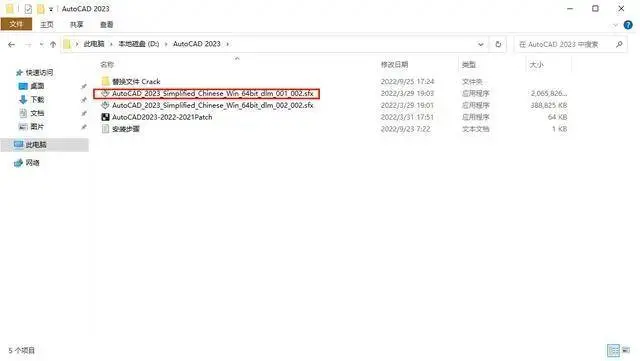This screenshot has height=361, width=640.
Task: Select 网络 in the navigation pane
Action: [x=33, y=163]
